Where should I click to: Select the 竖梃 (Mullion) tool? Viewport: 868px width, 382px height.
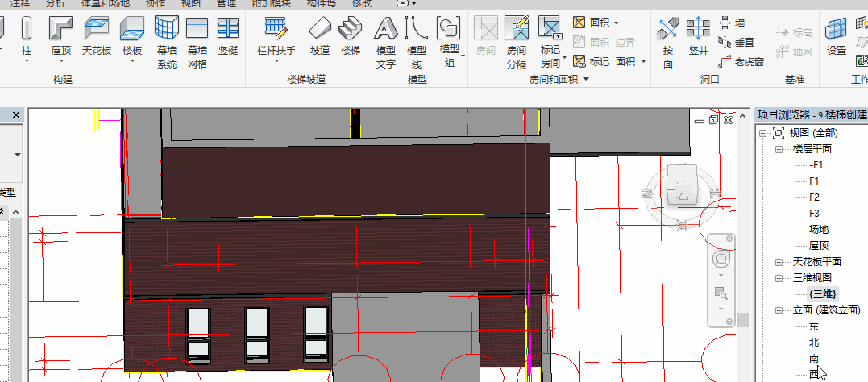tap(227, 36)
